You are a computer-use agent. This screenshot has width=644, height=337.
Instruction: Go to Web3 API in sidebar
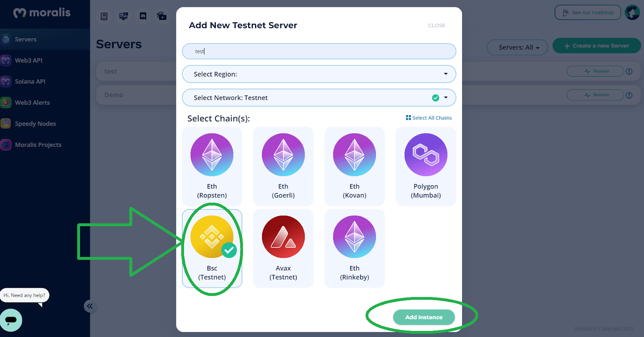(29, 60)
